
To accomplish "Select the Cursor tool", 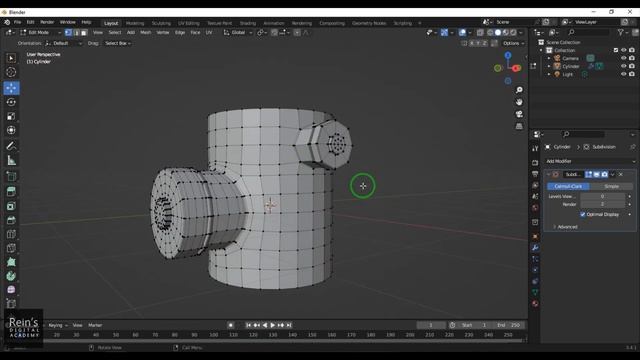I will [x=11, y=72].
